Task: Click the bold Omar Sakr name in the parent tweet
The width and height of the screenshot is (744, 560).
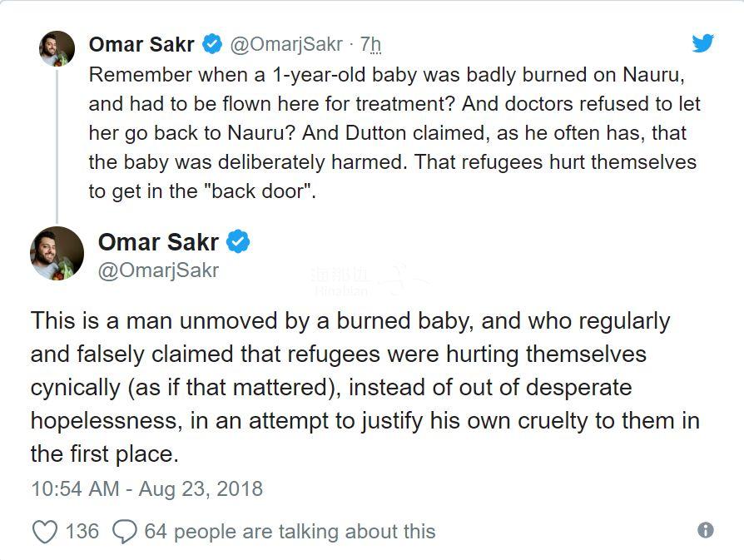Action: pyautogui.click(x=143, y=43)
